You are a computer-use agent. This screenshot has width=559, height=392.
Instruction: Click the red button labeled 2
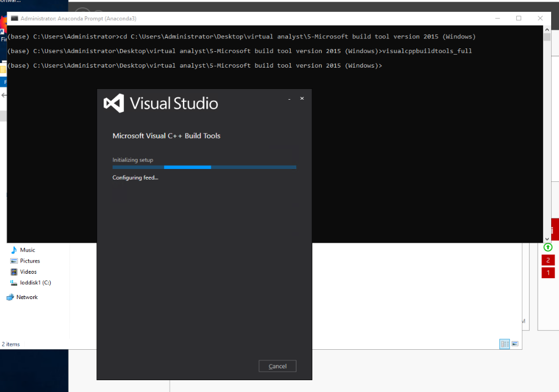[x=548, y=260]
